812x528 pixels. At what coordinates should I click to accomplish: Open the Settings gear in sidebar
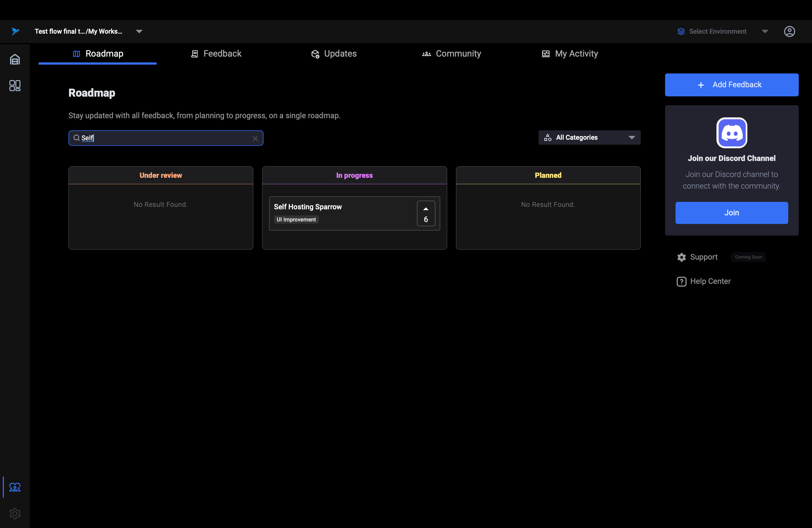coord(15,513)
